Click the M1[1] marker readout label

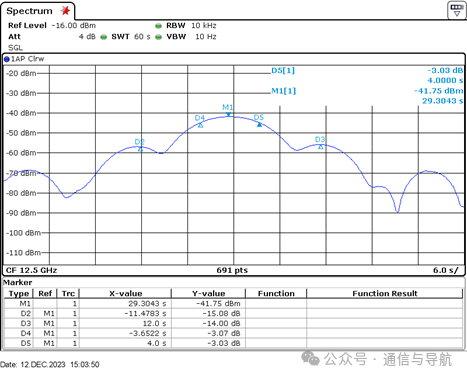tap(284, 91)
